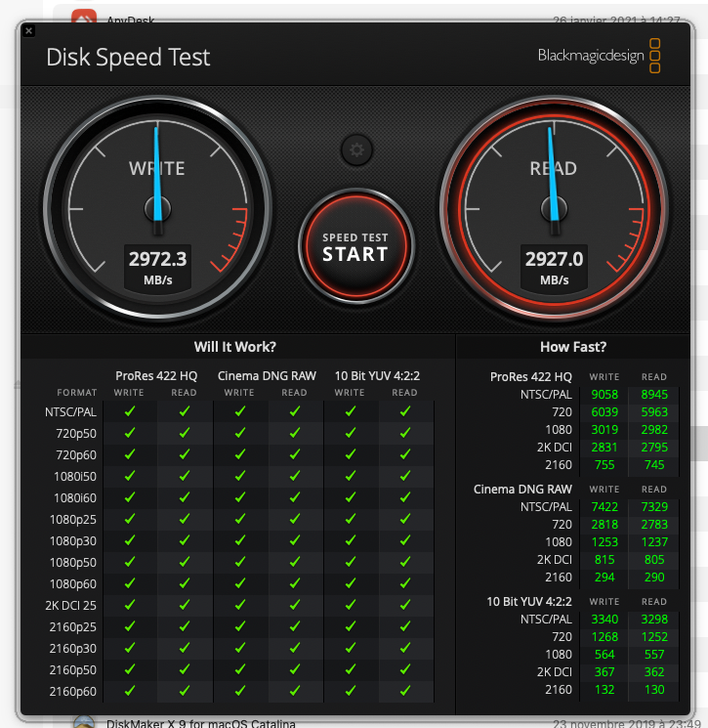Click ProRes 422 HQ NTSC/PAL write value 9058
The width and height of the screenshot is (708, 728).
click(604, 395)
